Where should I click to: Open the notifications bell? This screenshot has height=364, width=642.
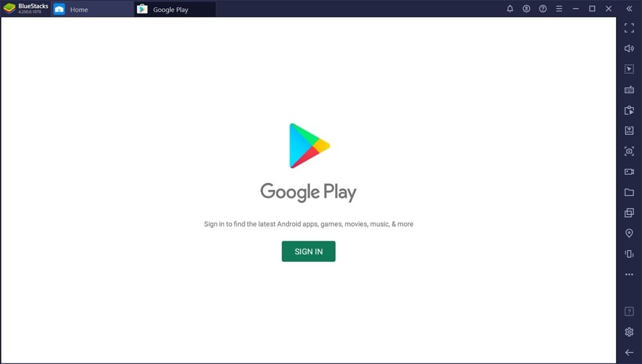click(510, 8)
